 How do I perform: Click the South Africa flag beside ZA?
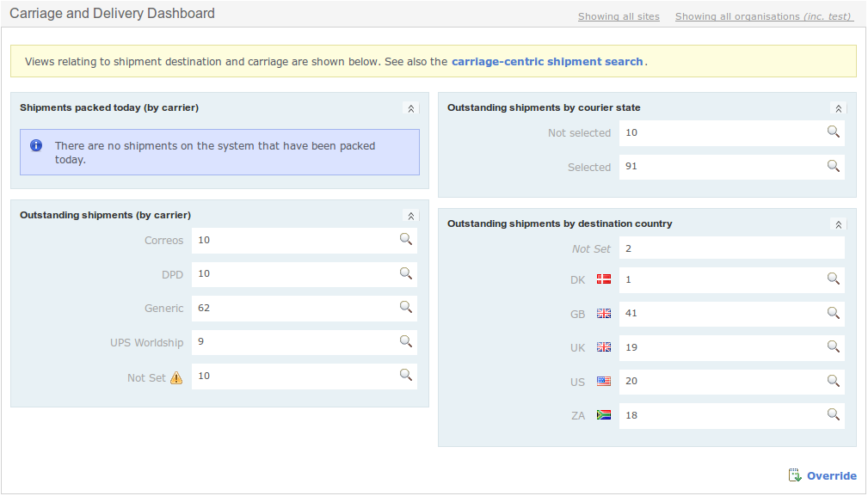tap(603, 414)
